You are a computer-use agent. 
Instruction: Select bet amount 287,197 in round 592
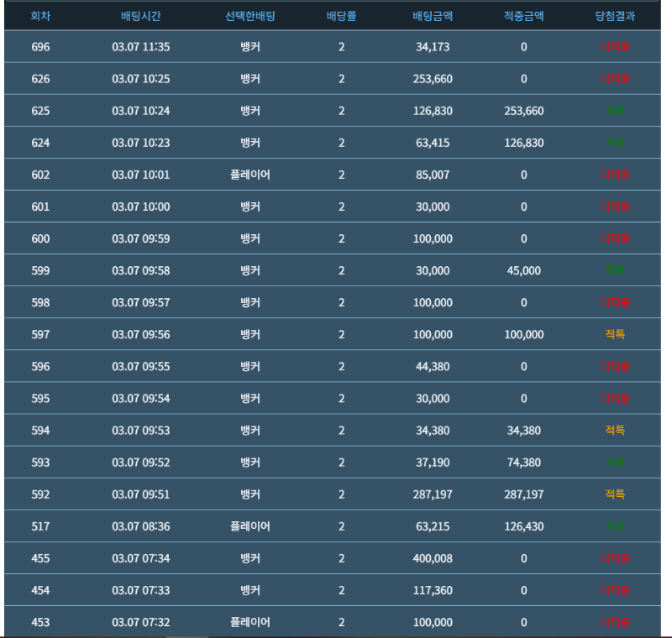coord(433,494)
